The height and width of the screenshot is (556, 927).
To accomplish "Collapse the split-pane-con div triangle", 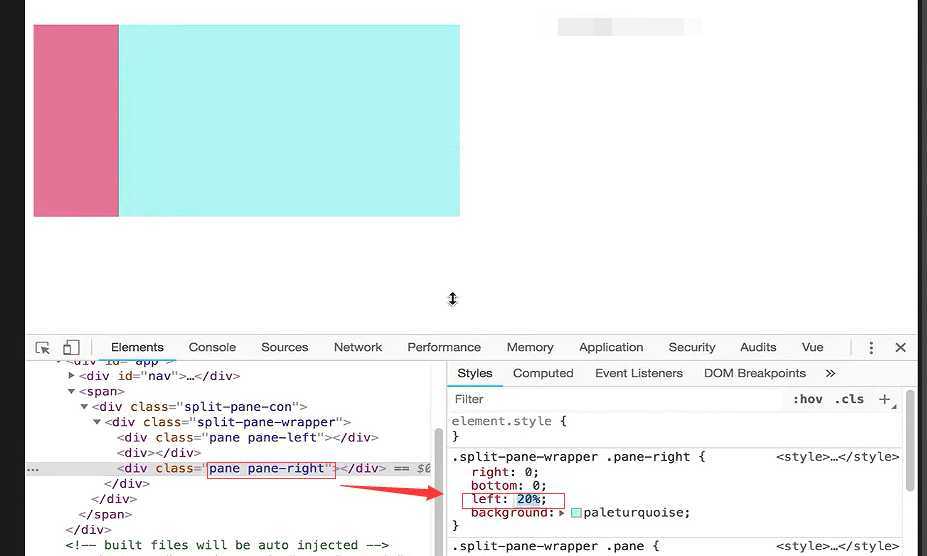I will point(84,406).
